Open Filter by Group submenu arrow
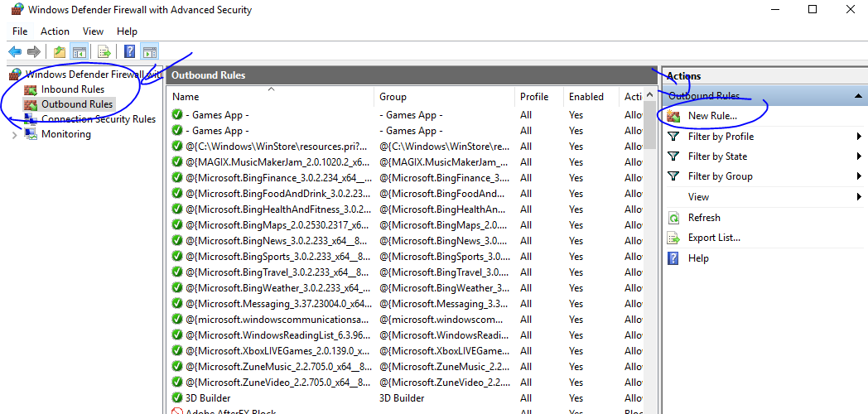The image size is (868, 414). 859,176
